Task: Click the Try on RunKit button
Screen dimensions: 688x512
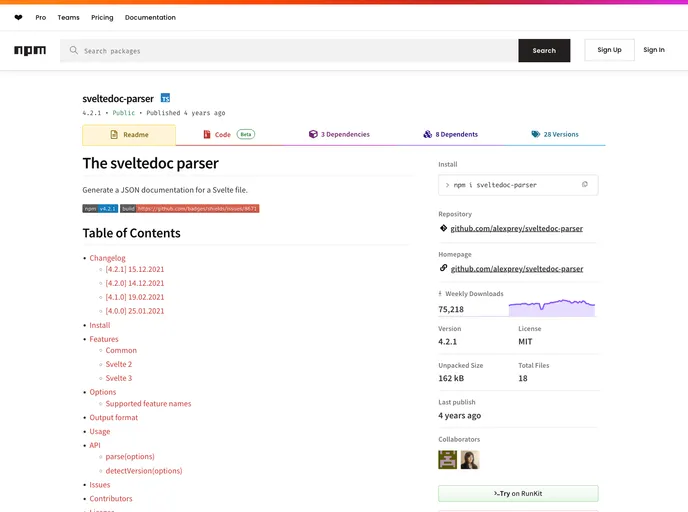Action: pos(518,494)
